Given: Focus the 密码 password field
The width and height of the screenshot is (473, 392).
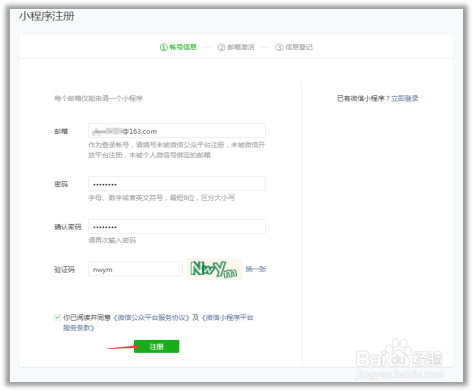Looking at the screenshot, I should pos(177,184).
